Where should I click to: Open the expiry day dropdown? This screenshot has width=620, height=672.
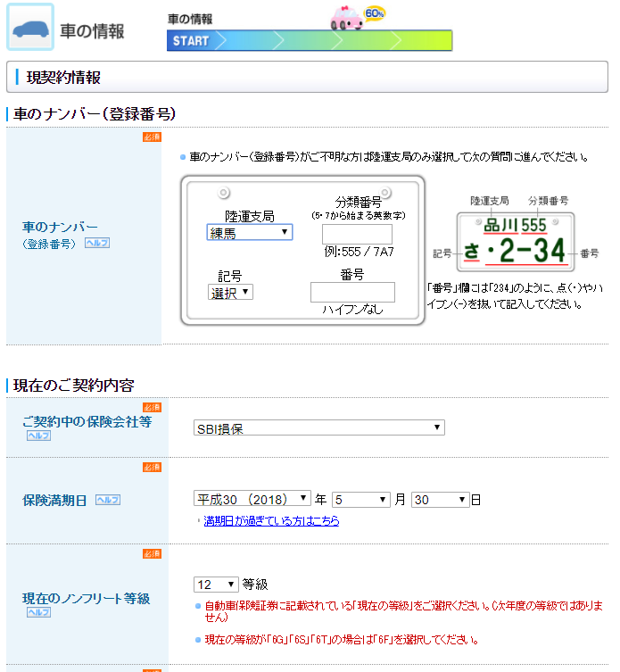[x=440, y=500]
